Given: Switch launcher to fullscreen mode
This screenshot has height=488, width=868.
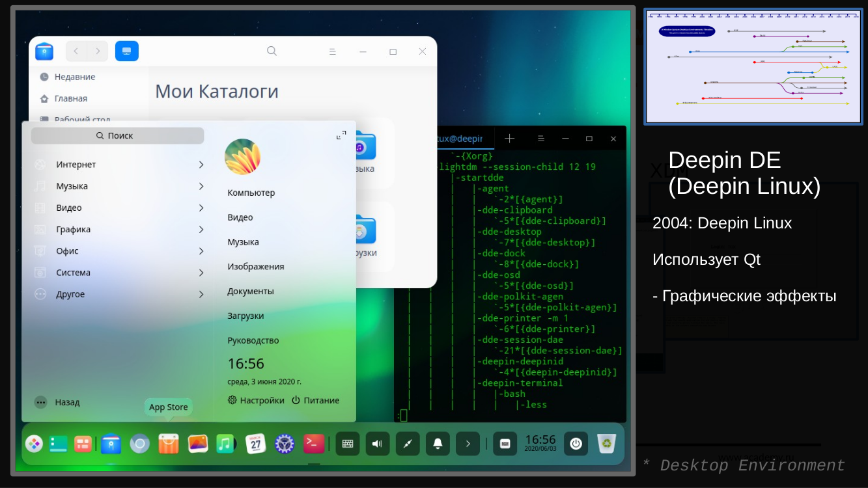Looking at the screenshot, I should [341, 135].
